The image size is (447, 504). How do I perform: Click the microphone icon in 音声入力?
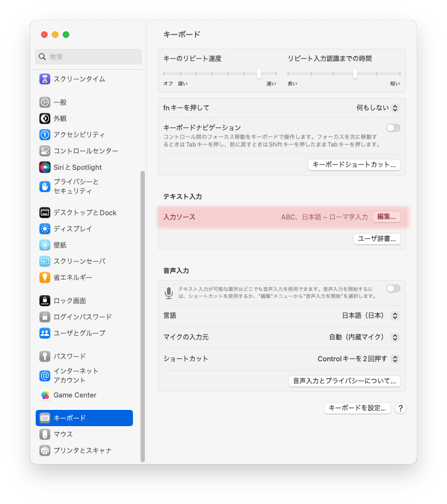169,293
